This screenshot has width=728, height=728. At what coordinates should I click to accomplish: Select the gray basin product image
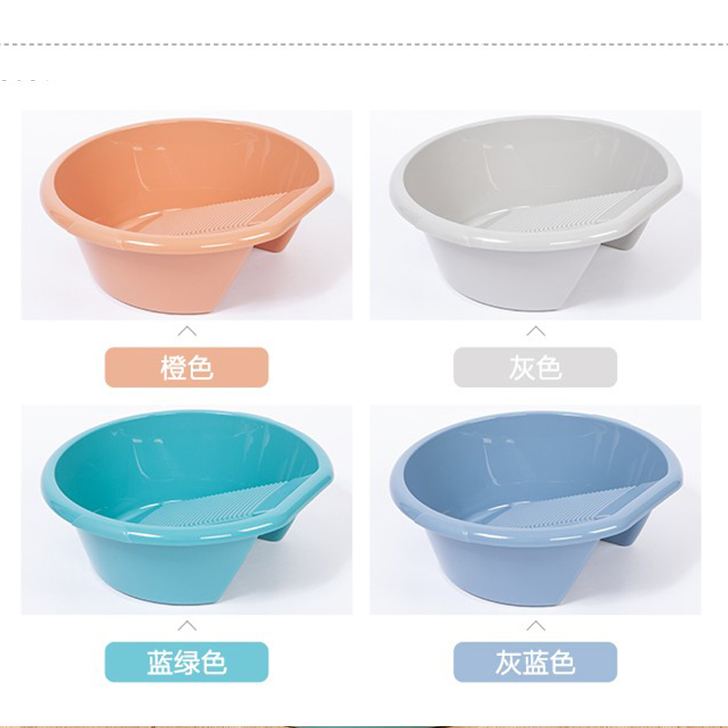click(x=535, y=215)
